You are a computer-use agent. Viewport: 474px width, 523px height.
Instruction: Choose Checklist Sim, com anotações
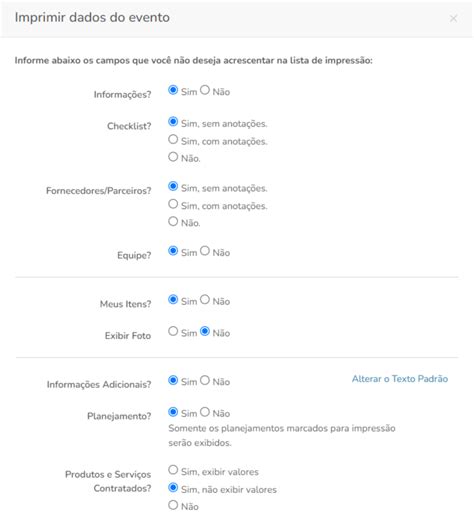tap(173, 139)
